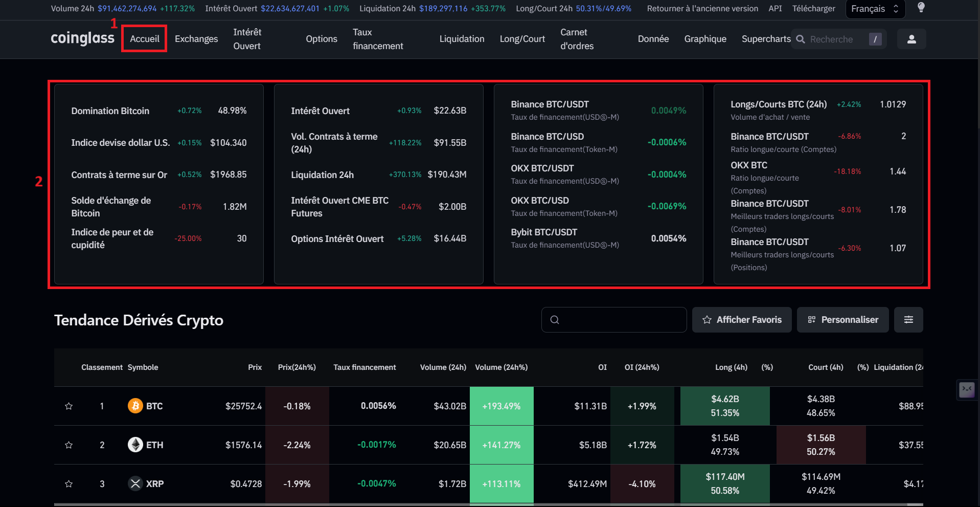The image size is (980, 507).
Task: Open the Supercharts menu
Action: (x=766, y=39)
